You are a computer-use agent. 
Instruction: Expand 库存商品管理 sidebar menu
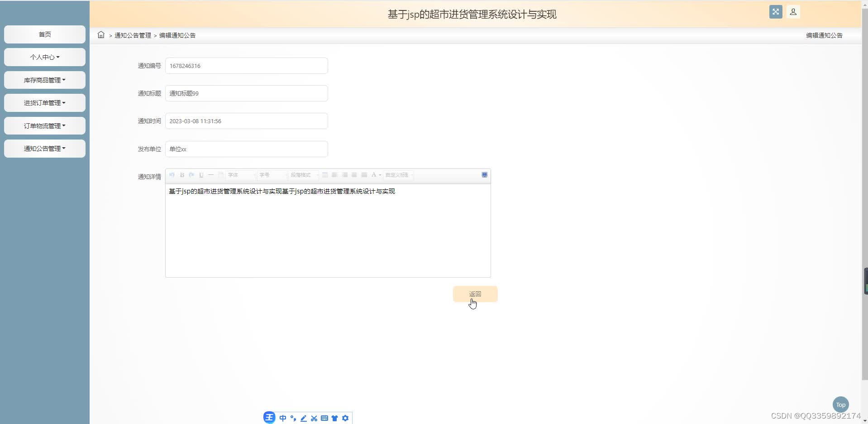45,80
